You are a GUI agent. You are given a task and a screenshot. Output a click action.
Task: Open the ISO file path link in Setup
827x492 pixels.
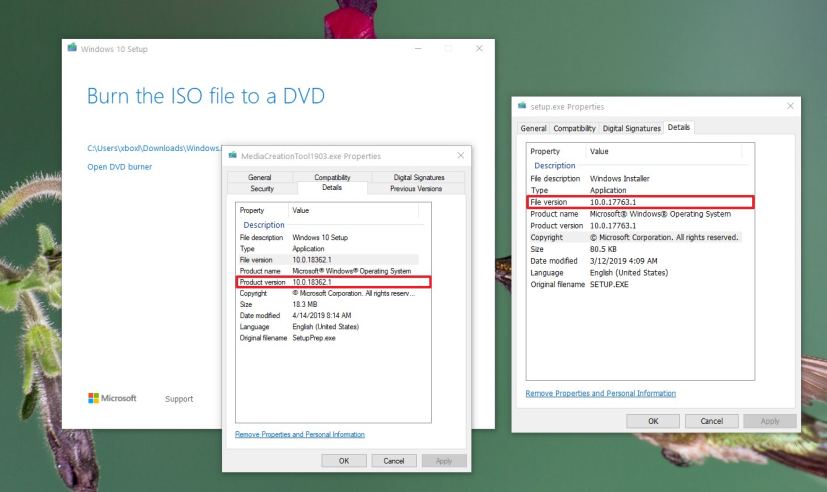[154, 148]
